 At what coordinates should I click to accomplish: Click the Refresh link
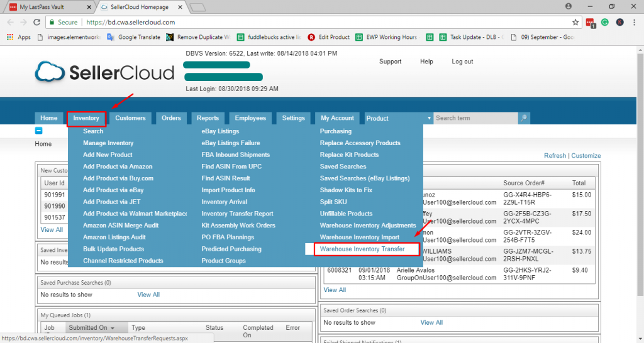555,156
